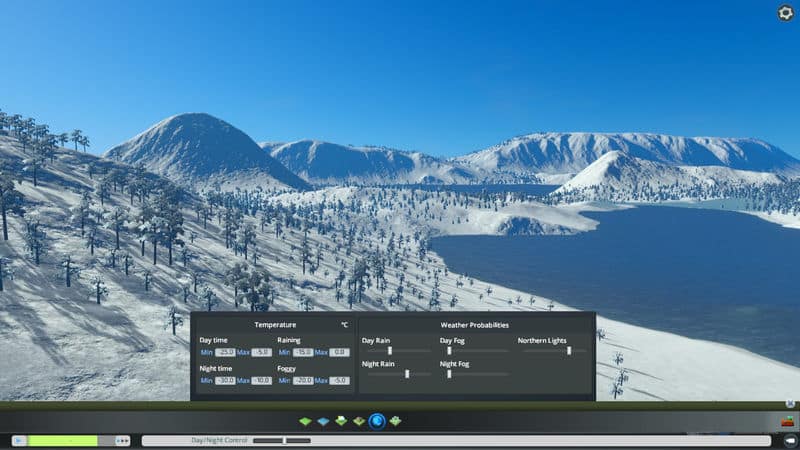Click the Foggy Max temperature field
Screen dimensions: 800x450
click(x=340, y=380)
